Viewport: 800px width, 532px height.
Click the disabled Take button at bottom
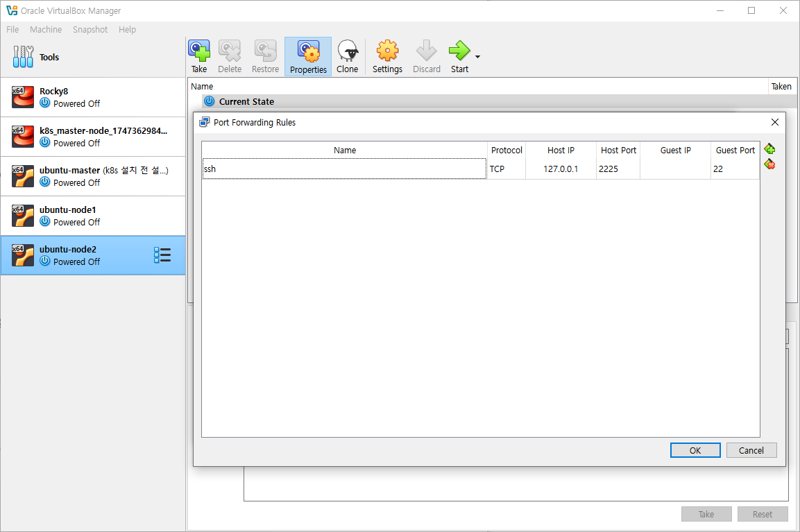pos(706,514)
